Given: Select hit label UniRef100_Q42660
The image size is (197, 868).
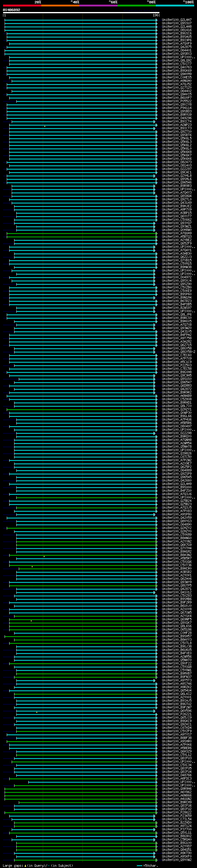Looking at the screenshot, I should pos(177,481).
